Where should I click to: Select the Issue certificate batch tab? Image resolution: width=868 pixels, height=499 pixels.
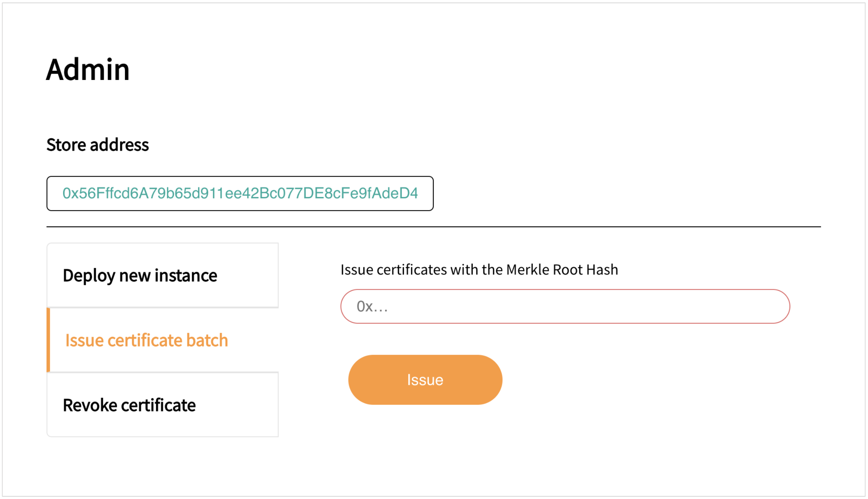point(147,340)
